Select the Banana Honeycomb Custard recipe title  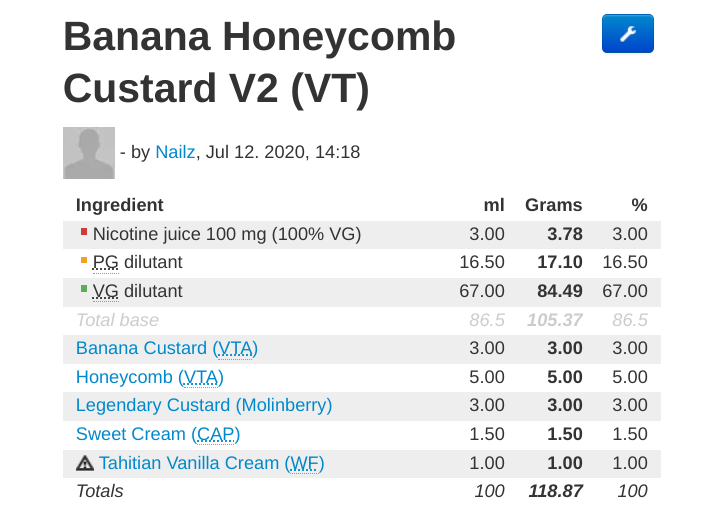pyautogui.click(x=260, y=62)
